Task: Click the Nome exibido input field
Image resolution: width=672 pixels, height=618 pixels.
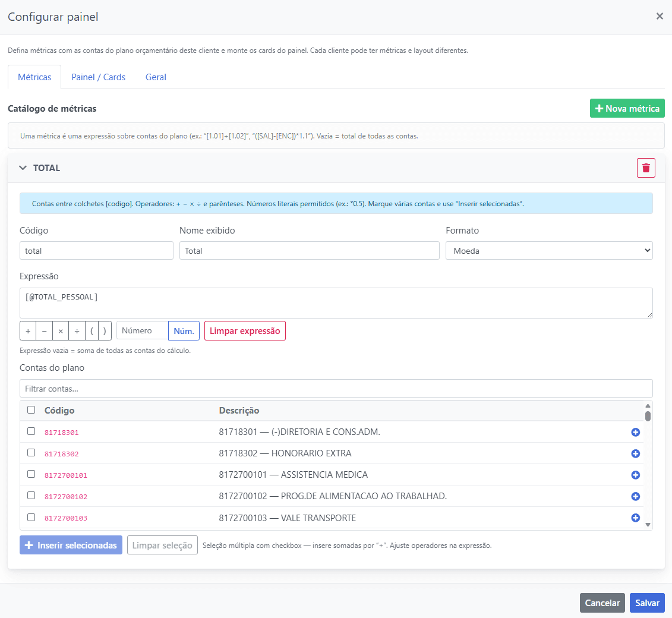Action: tap(310, 251)
